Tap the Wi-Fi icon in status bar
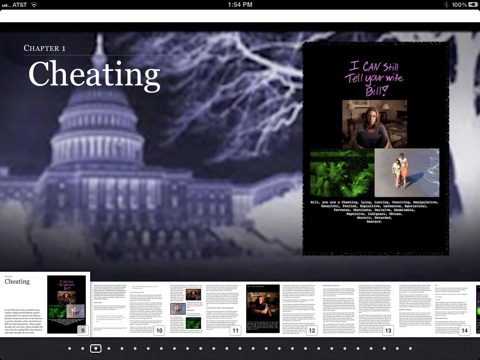Viewport: 480px width, 360px height. click(34, 5)
